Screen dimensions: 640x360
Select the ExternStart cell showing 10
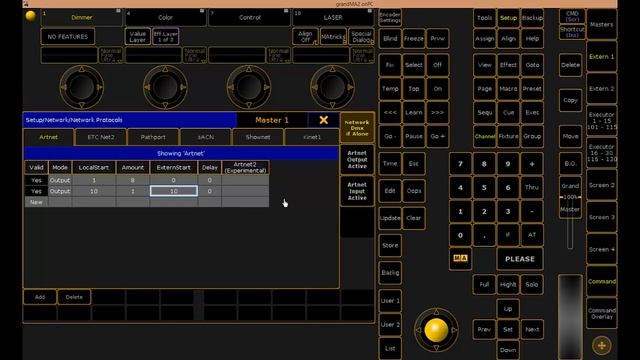[x=174, y=191]
